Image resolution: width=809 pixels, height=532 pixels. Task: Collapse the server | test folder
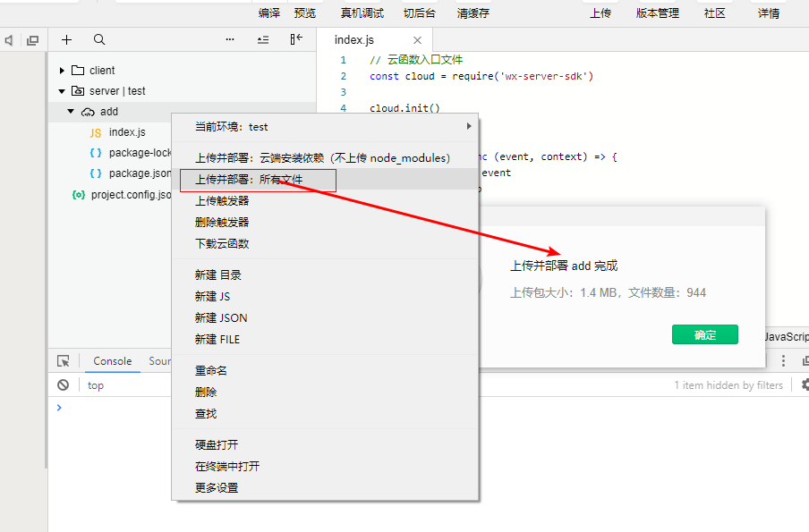pos(62,91)
